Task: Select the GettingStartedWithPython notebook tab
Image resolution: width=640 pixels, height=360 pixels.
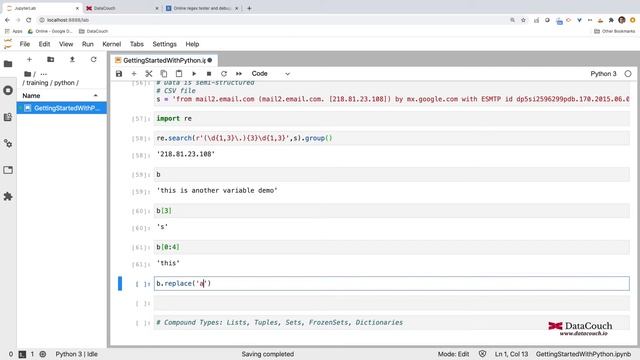Action: (164, 60)
